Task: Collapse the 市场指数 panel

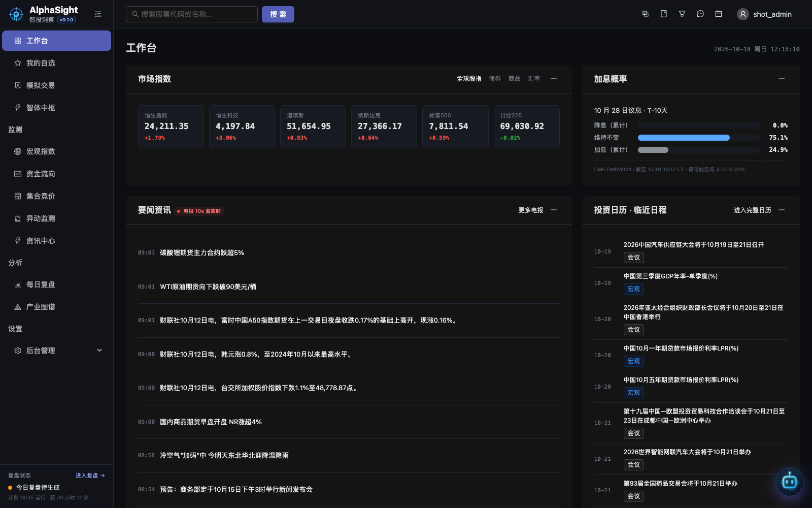Action: click(554, 79)
